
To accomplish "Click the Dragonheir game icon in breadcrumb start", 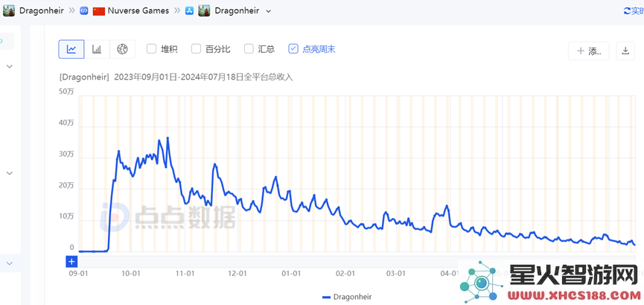I will (x=9, y=10).
